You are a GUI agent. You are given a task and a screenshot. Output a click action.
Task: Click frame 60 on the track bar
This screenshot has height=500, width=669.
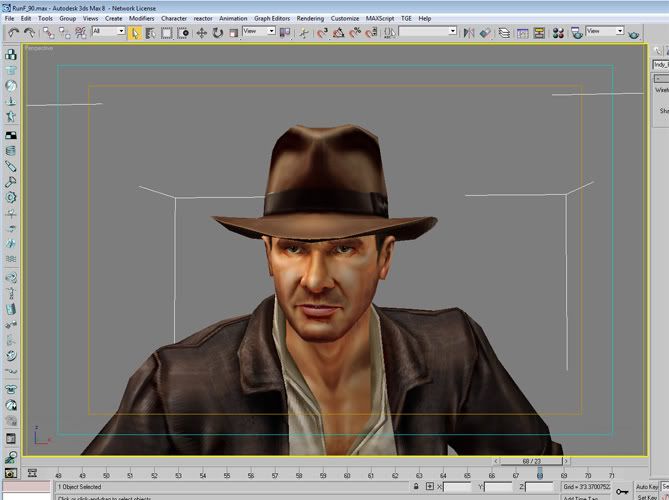pos(347,475)
